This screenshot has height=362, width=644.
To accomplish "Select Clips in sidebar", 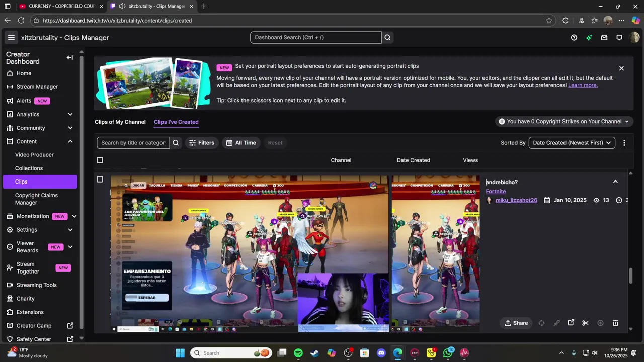I will [40, 182].
